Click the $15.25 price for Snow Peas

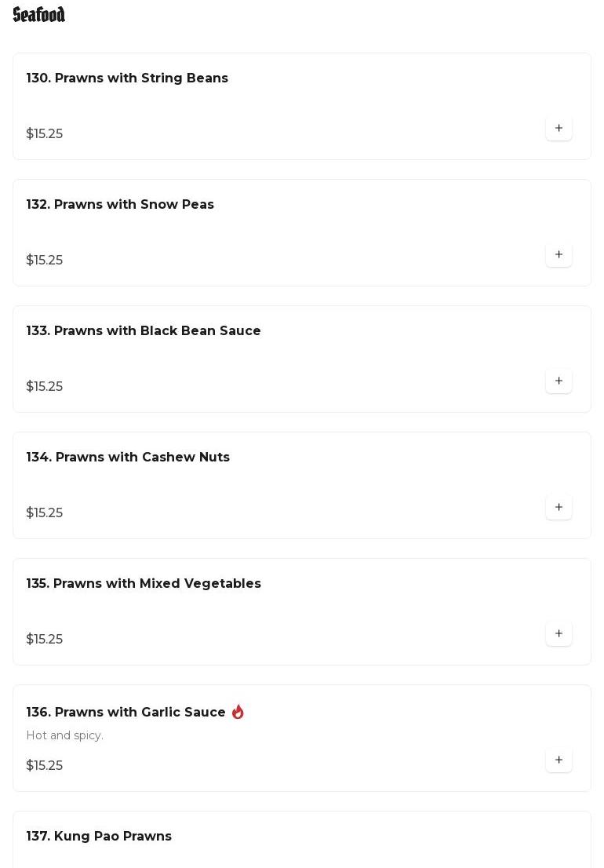(45, 261)
